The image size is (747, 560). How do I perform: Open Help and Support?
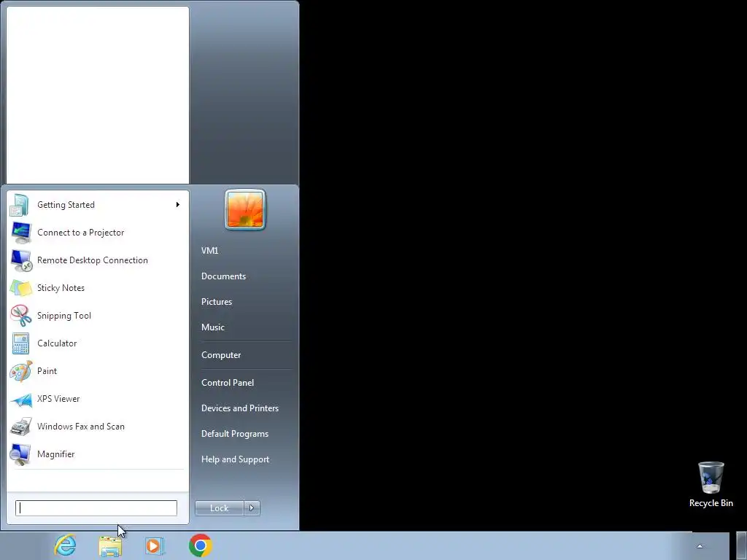(236, 459)
